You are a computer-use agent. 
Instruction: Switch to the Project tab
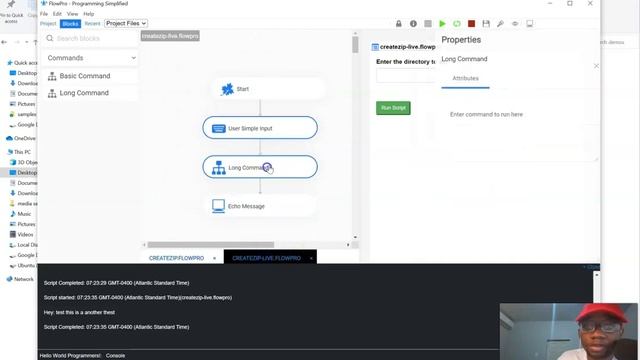coord(48,24)
